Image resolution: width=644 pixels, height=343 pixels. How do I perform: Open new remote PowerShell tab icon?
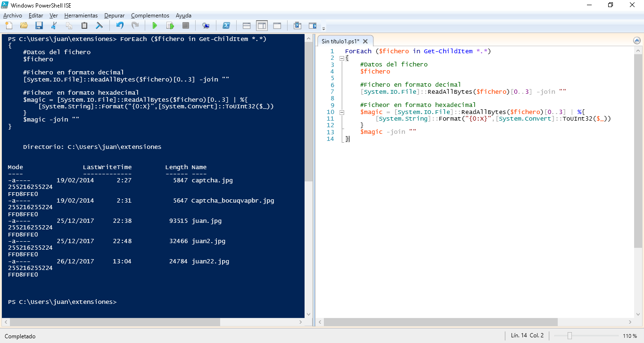point(206,25)
